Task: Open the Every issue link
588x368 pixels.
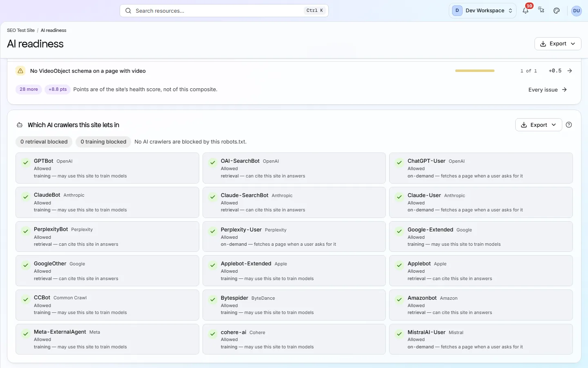Action: (x=548, y=90)
